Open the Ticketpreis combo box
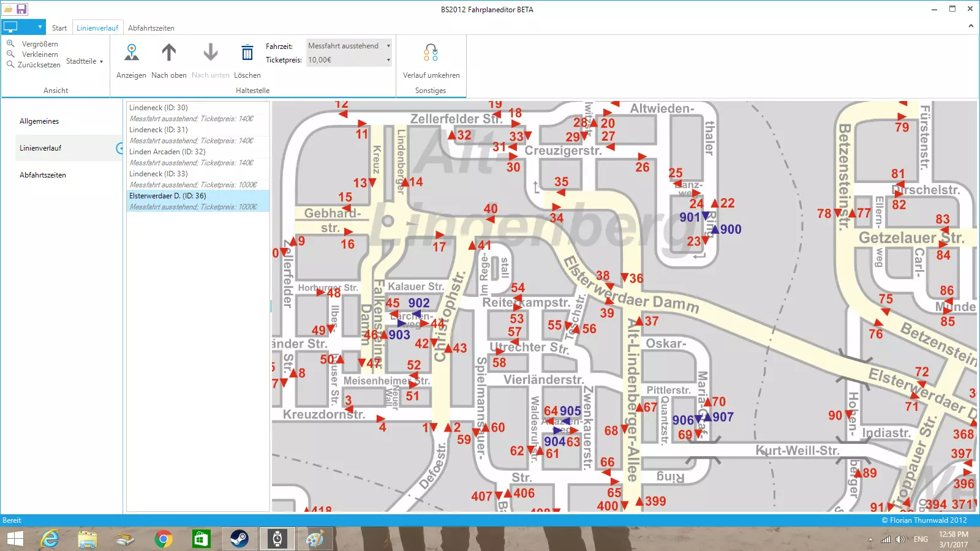The height and width of the screenshot is (551, 980). coord(349,60)
